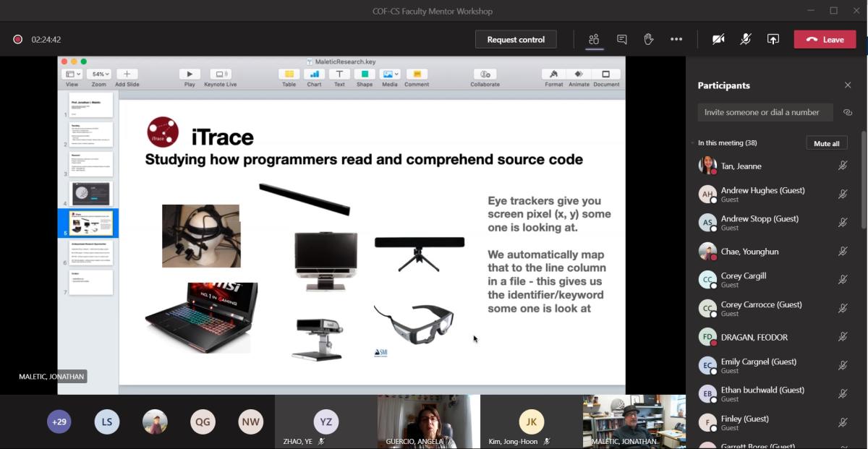Click the invite someone input field
This screenshot has height=449, width=868.
(765, 112)
